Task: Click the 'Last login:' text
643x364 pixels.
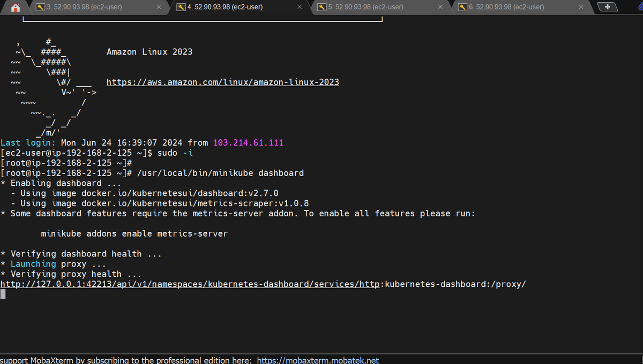Action: (x=28, y=143)
